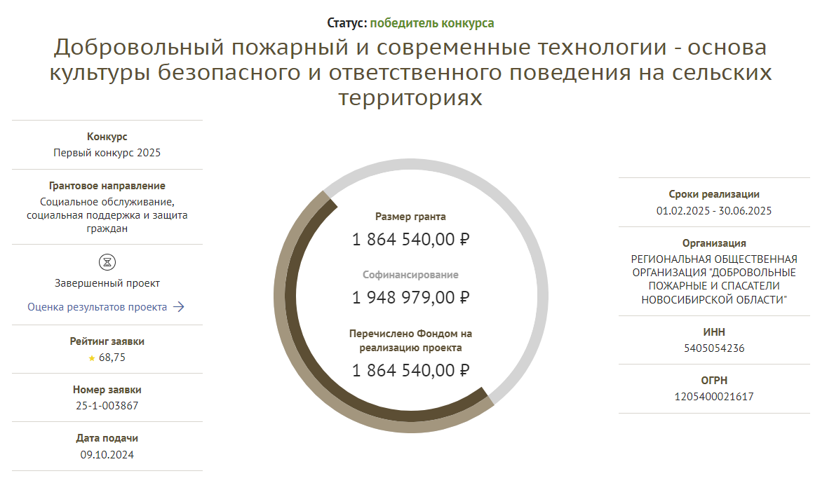Click the Перечислено Фондом amount value
Screen dimensions: 834x504
[x=410, y=370]
